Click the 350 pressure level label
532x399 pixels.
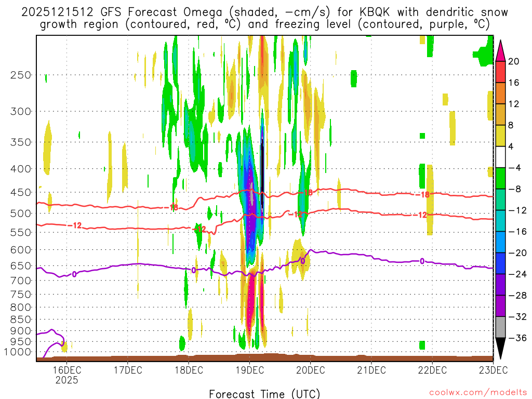click(21, 142)
